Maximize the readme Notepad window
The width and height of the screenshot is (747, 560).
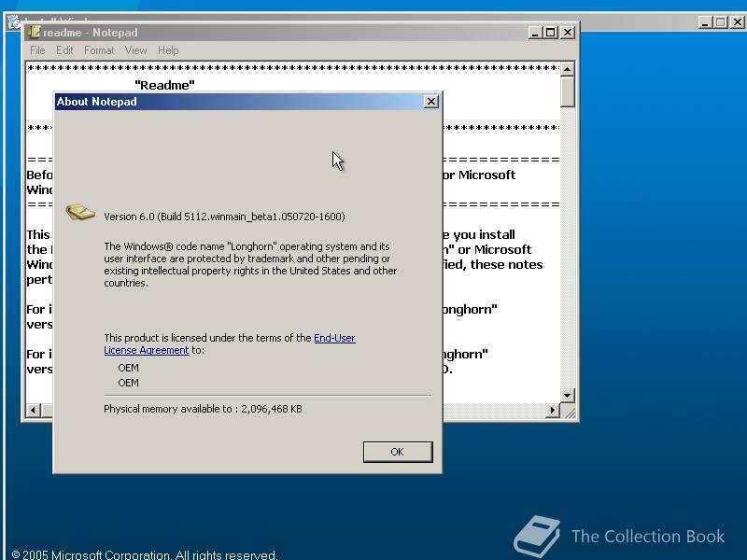551,33
